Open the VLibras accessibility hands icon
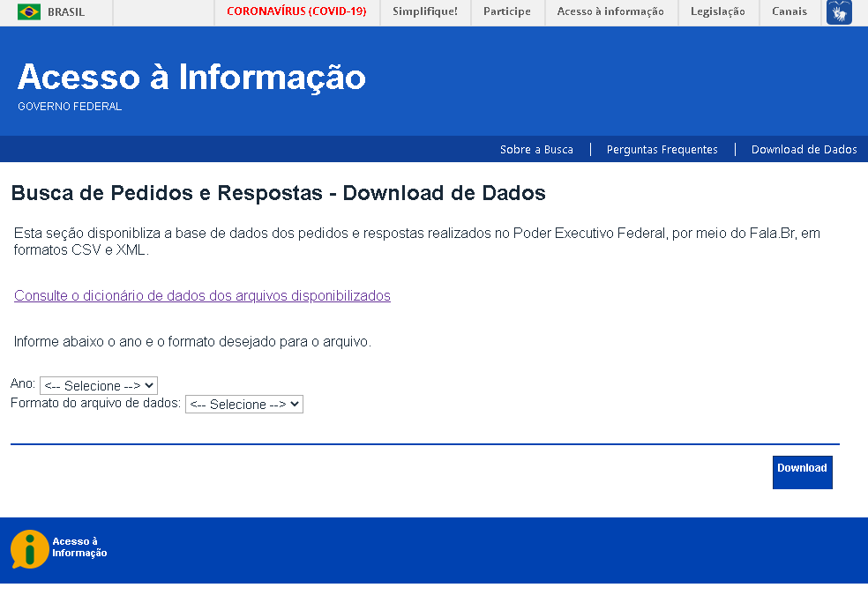The height and width of the screenshot is (595, 868). pyautogui.click(x=839, y=12)
